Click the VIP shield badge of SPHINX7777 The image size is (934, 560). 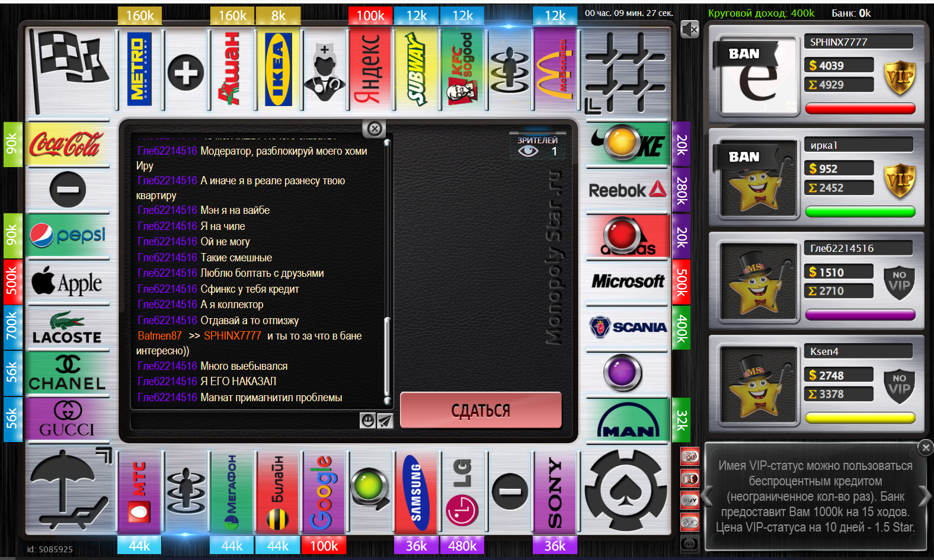pos(900,78)
